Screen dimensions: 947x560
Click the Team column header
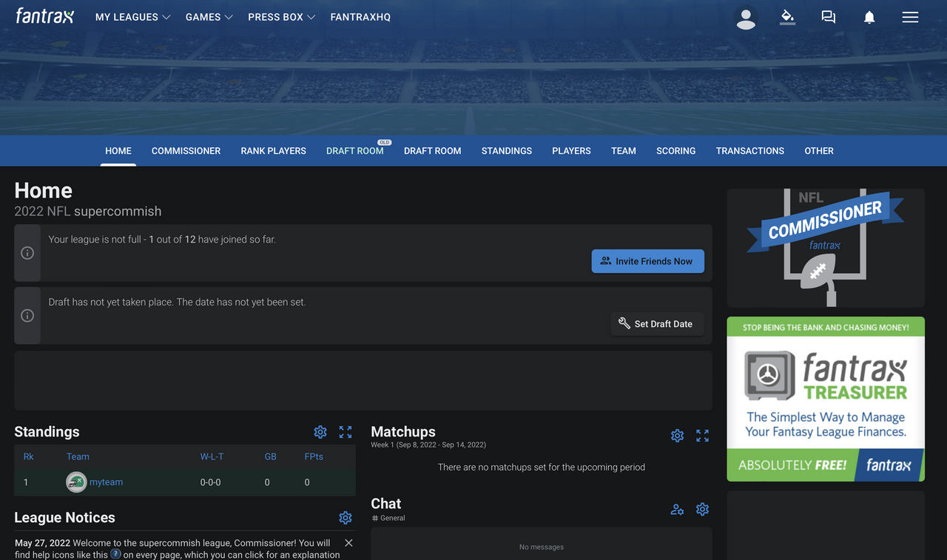click(x=78, y=456)
